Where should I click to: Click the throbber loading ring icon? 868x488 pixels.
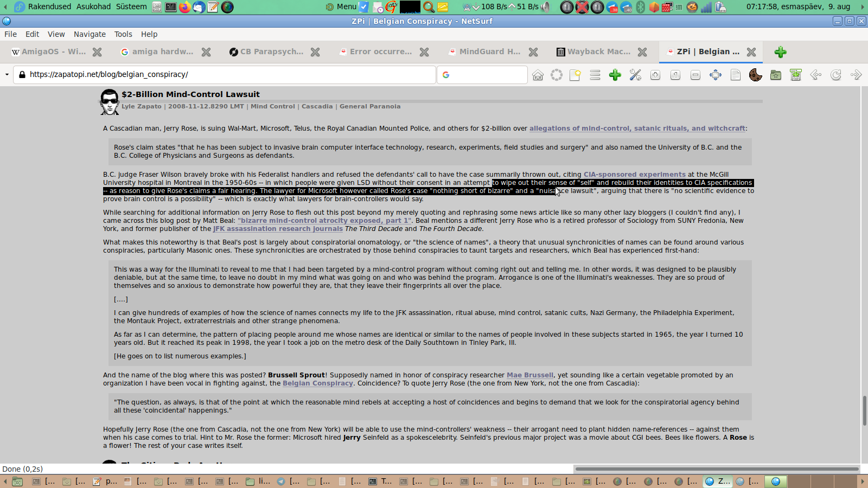[557, 75]
